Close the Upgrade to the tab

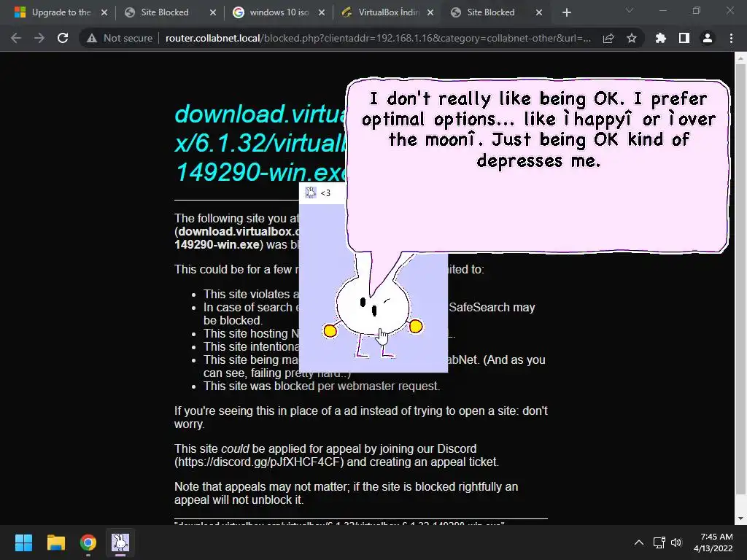click(104, 12)
